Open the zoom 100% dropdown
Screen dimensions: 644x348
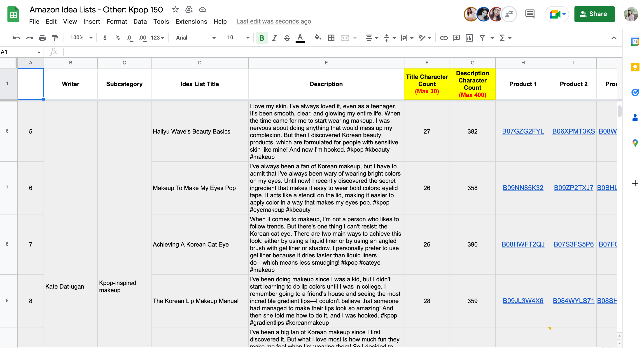(81, 38)
